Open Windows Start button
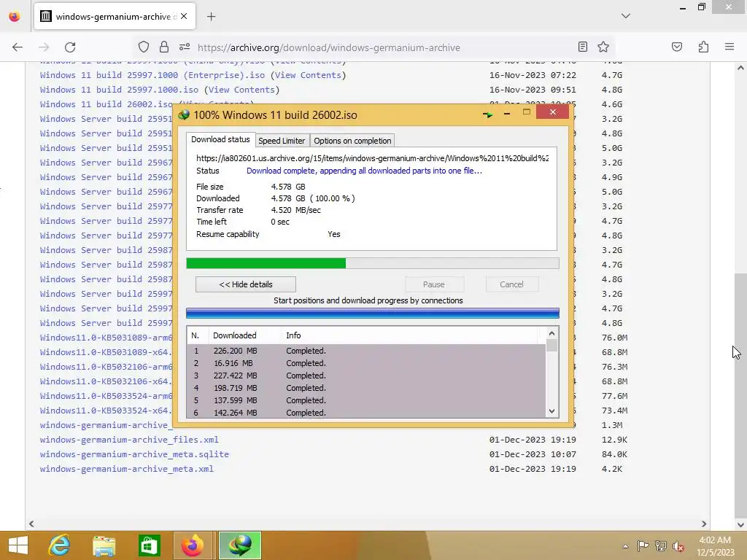Viewport: 747px width, 560px height. click(18, 545)
